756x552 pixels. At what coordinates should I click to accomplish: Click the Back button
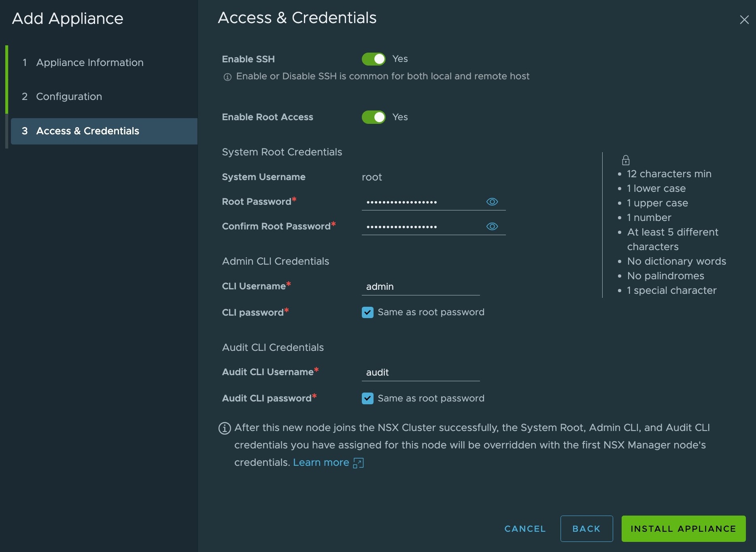coord(586,529)
